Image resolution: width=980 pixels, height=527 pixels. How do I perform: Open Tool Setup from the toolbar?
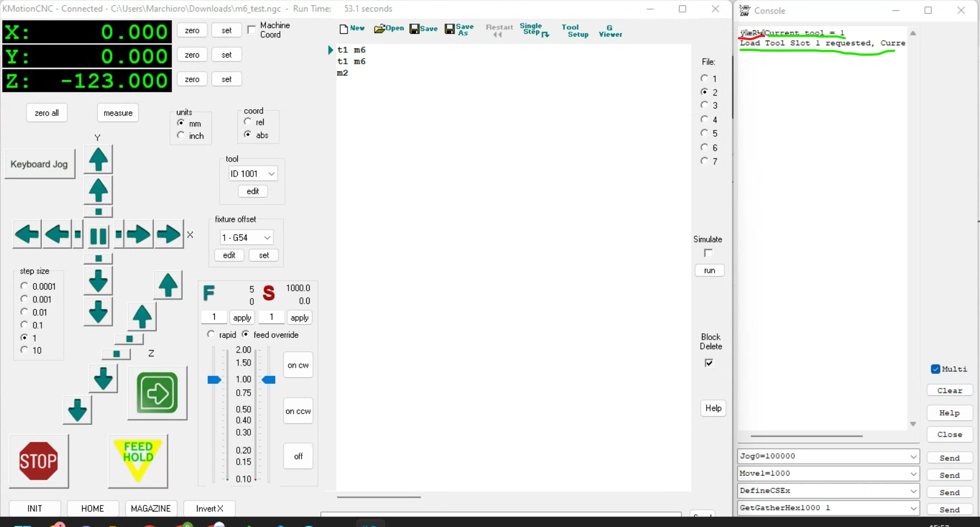(574, 31)
